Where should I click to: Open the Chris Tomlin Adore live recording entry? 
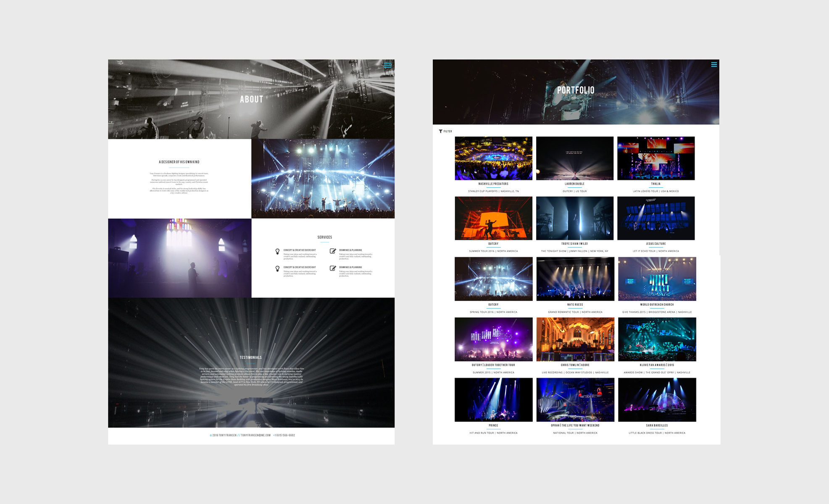575,339
